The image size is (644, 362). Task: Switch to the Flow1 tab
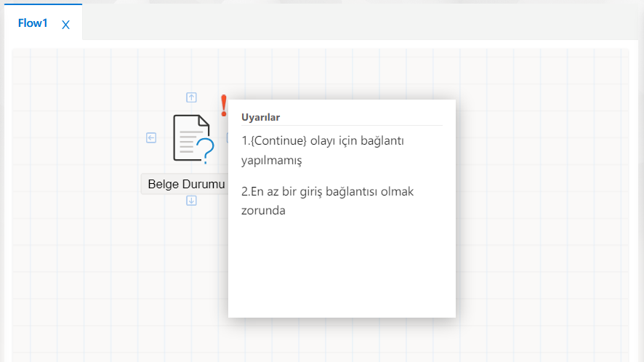[x=33, y=23]
